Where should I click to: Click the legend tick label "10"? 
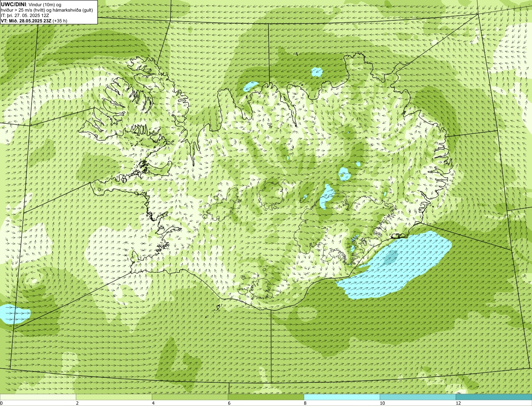pos(382,403)
